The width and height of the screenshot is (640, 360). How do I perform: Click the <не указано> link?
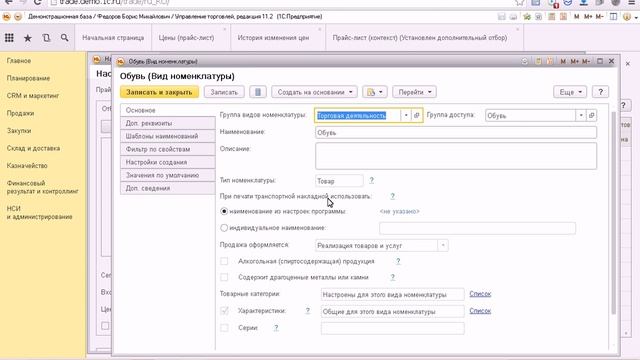point(399,211)
